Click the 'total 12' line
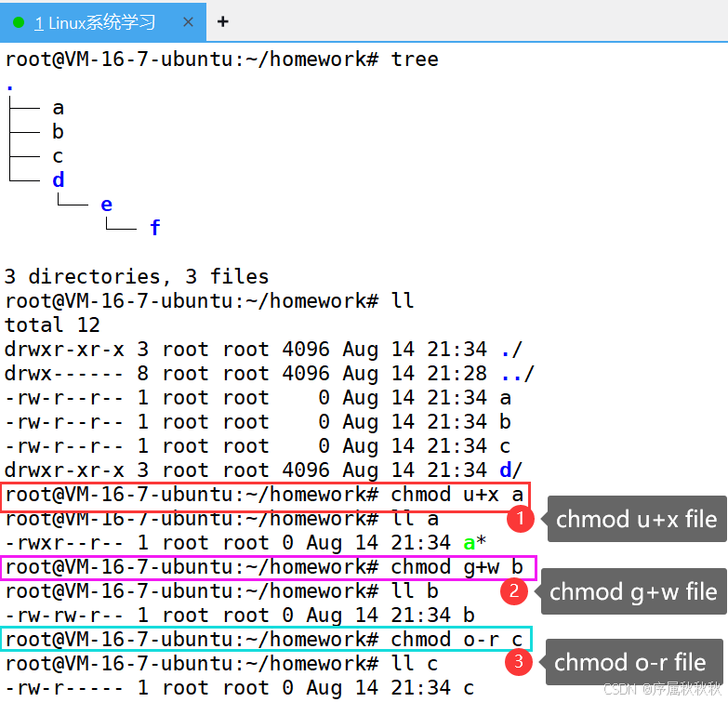 point(52,325)
